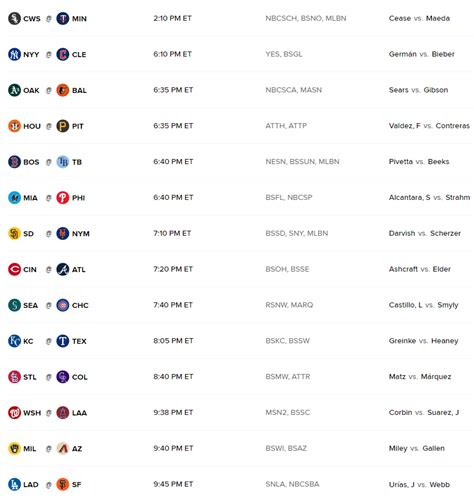Open the MIN team link
The height and width of the screenshot is (500, 474).
tap(79, 19)
